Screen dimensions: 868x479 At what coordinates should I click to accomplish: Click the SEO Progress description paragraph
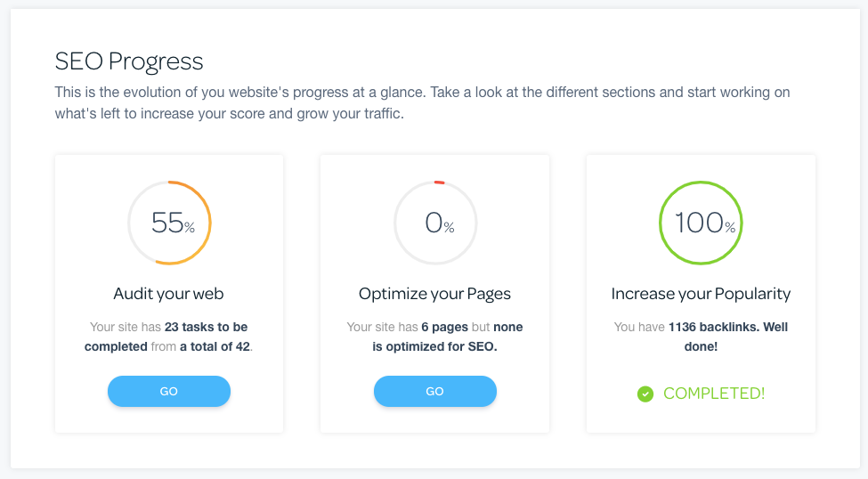click(x=422, y=102)
